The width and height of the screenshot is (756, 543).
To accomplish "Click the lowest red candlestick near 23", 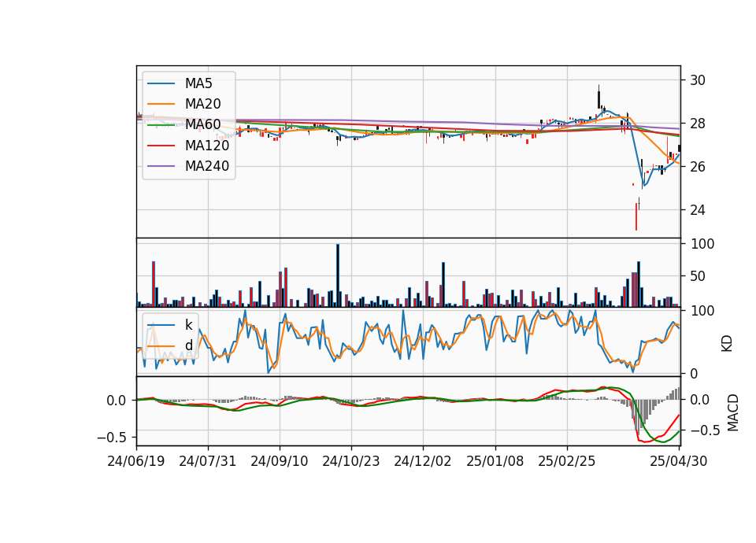I will tap(636, 217).
